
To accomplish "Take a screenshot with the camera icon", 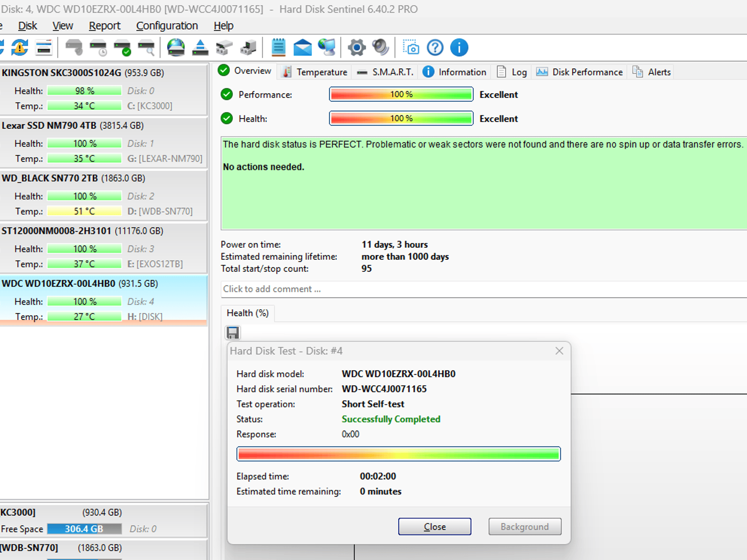I will (411, 48).
